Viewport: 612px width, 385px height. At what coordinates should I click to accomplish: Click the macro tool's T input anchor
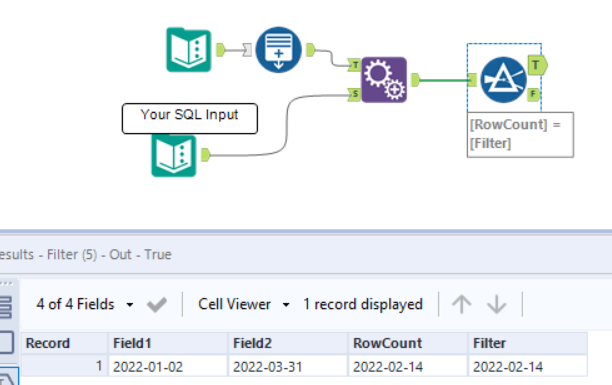point(354,65)
